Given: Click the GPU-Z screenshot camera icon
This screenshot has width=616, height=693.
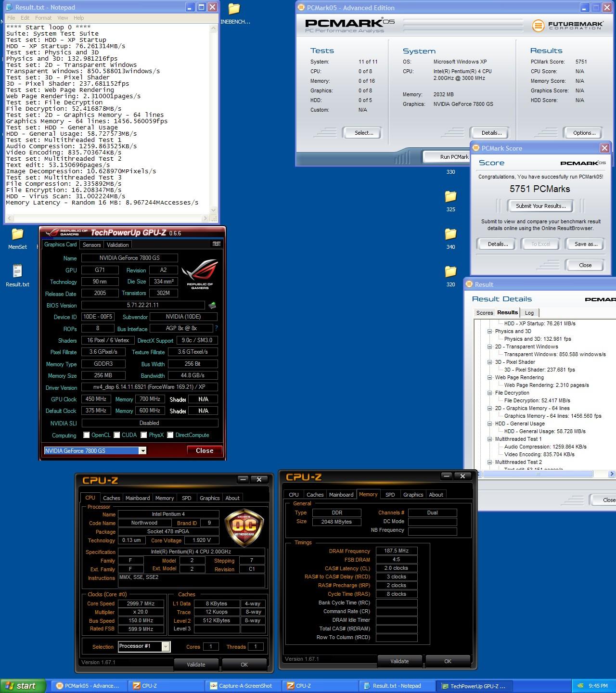Looking at the screenshot, I should [x=217, y=244].
